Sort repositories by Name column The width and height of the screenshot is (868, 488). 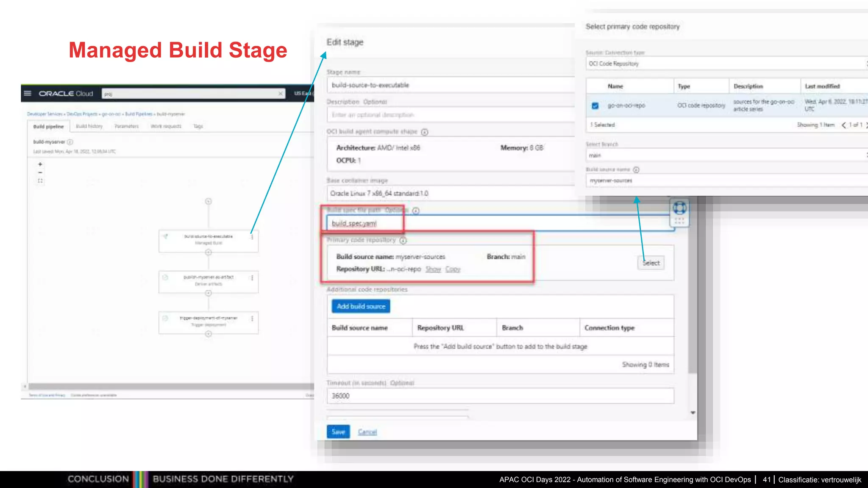(x=615, y=86)
